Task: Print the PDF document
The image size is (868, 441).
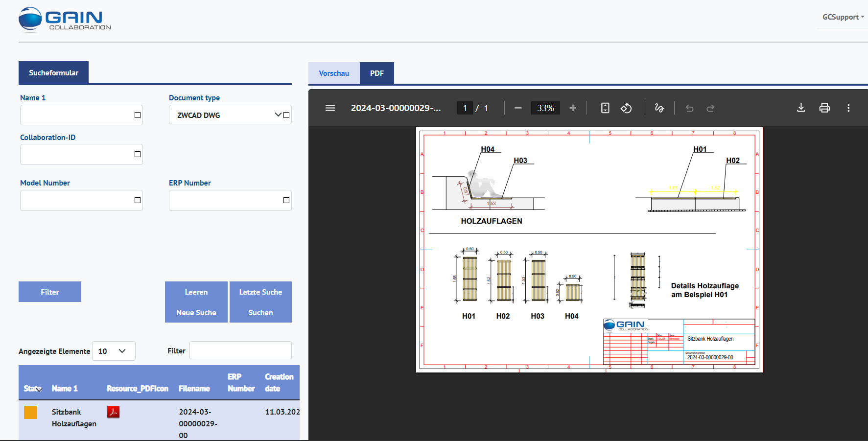Action: [x=825, y=108]
